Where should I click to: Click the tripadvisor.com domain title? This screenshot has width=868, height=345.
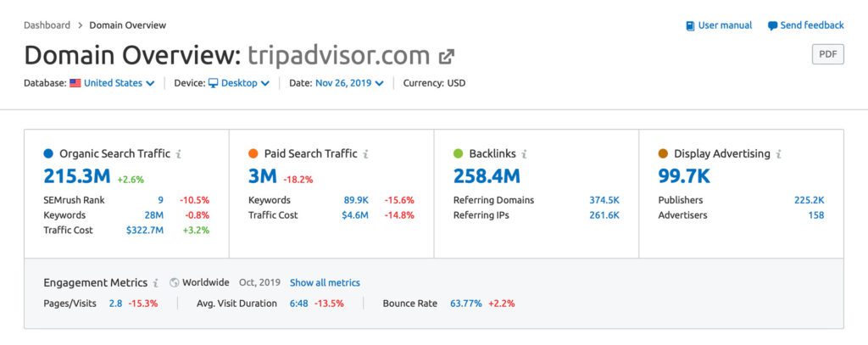click(339, 55)
